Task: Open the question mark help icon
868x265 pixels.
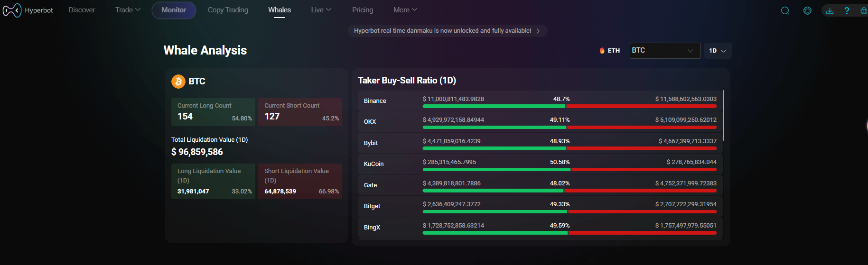Action: [x=847, y=10]
